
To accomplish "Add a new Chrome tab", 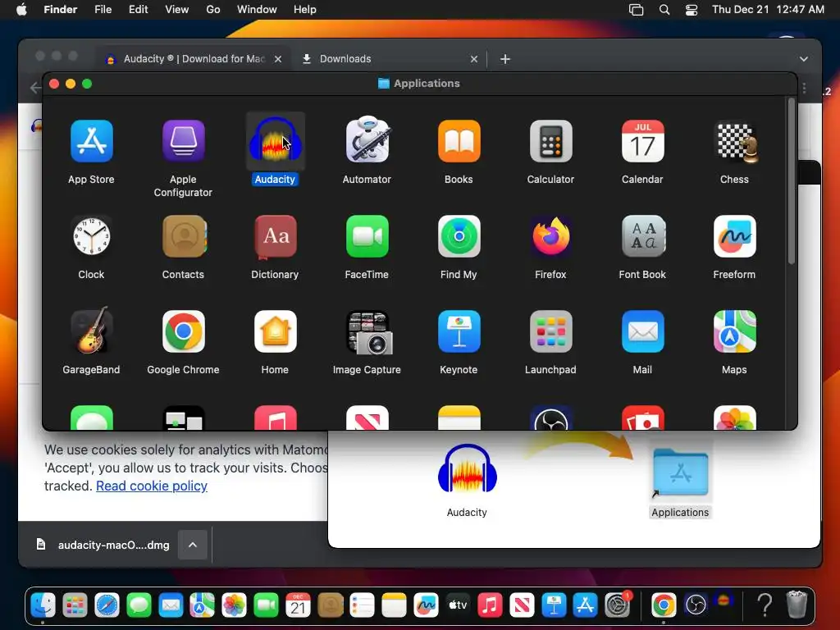I will pos(505,59).
